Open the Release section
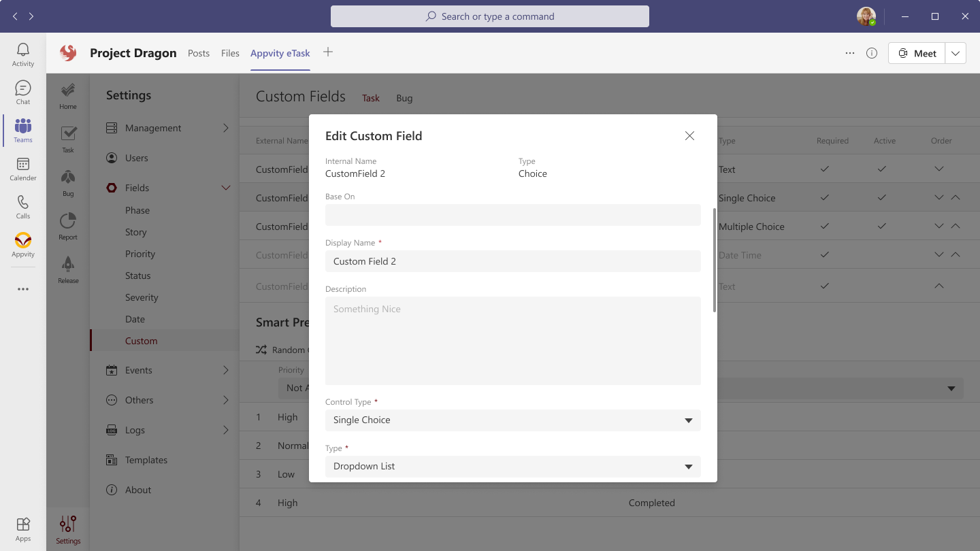The width and height of the screenshot is (980, 551). pos(67,270)
